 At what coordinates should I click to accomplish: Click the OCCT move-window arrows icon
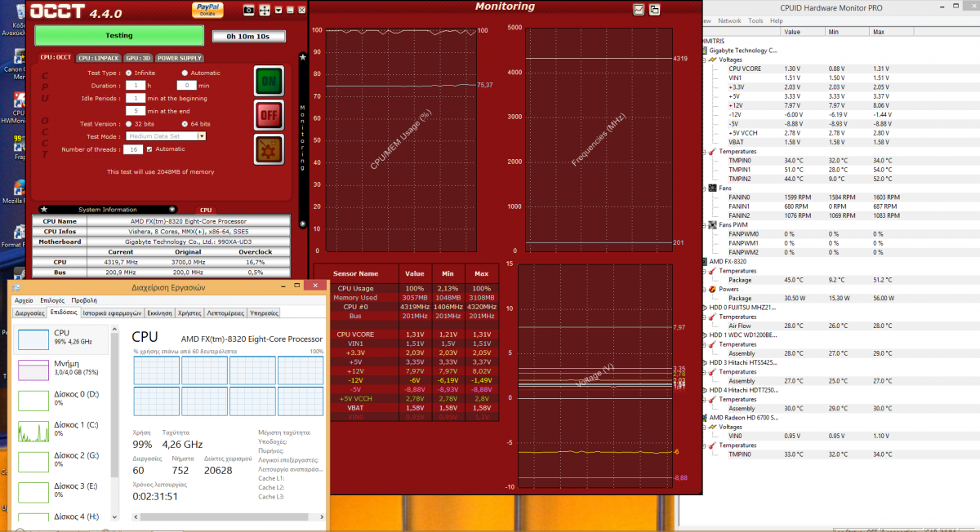tap(265, 10)
